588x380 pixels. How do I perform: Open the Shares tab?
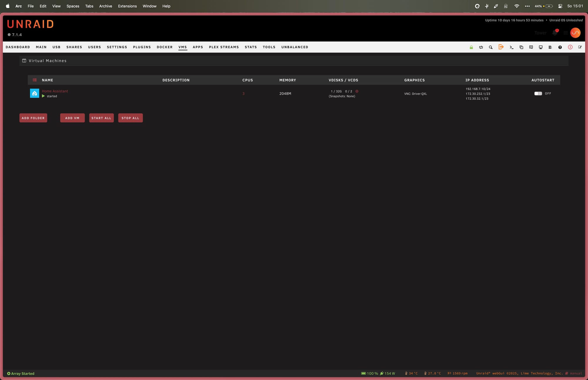(74, 47)
